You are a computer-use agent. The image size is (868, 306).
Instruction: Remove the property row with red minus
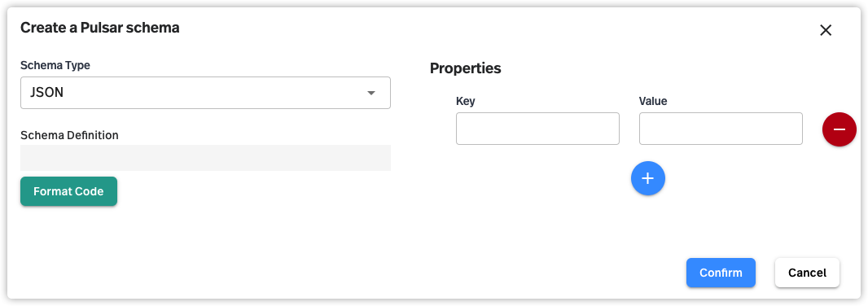(840, 129)
